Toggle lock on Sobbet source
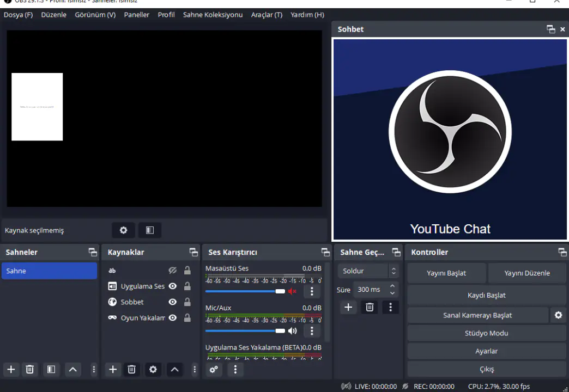This screenshot has height=392, width=569. [x=187, y=301]
